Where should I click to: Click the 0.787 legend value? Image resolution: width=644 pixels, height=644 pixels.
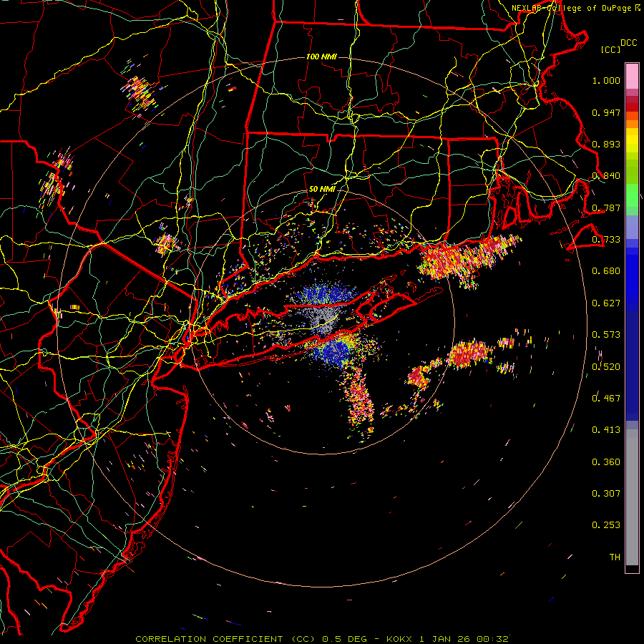(x=606, y=208)
